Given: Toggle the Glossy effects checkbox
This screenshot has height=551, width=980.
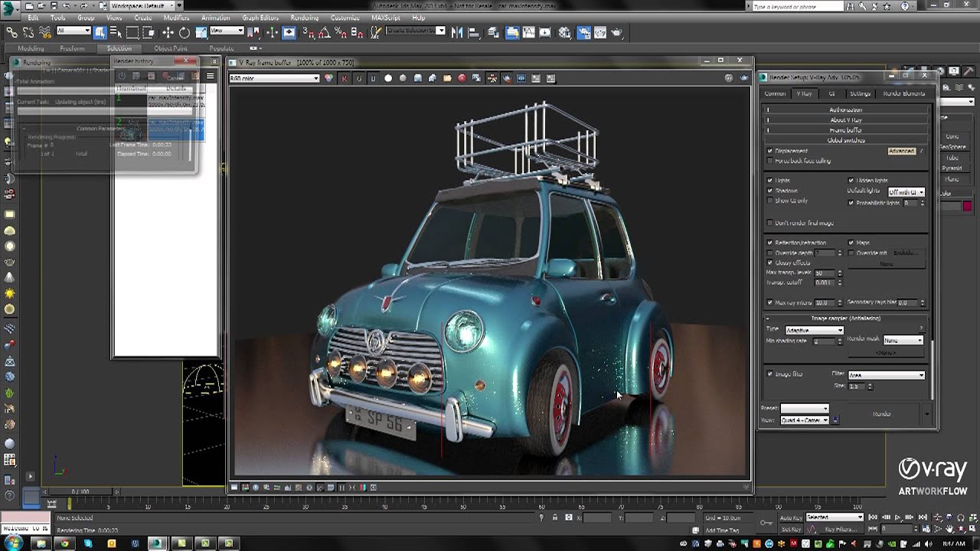Looking at the screenshot, I should point(770,262).
